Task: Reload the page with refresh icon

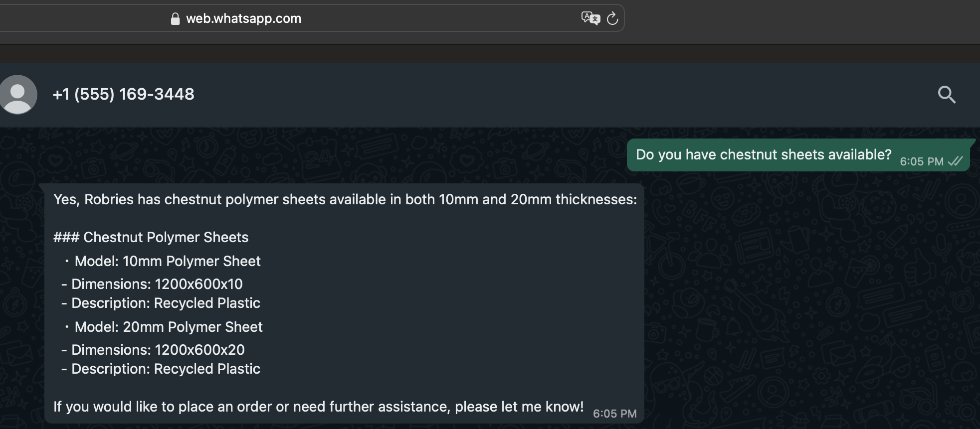Action: [x=612, y=19]
